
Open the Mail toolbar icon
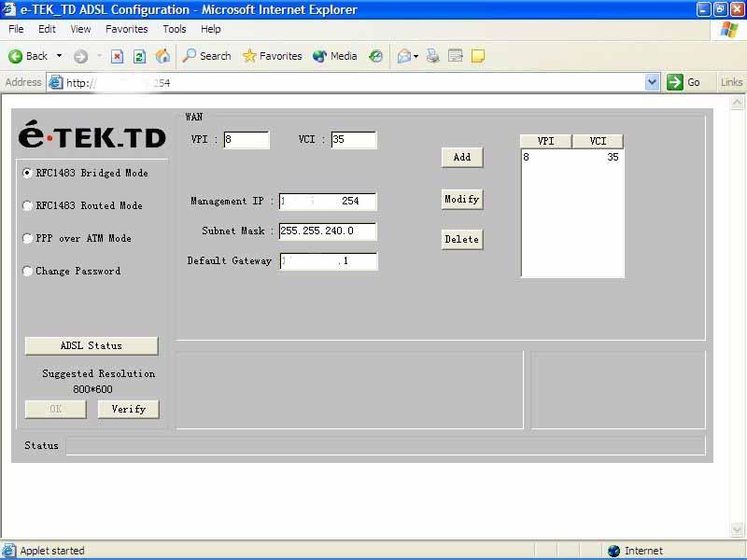403,57
